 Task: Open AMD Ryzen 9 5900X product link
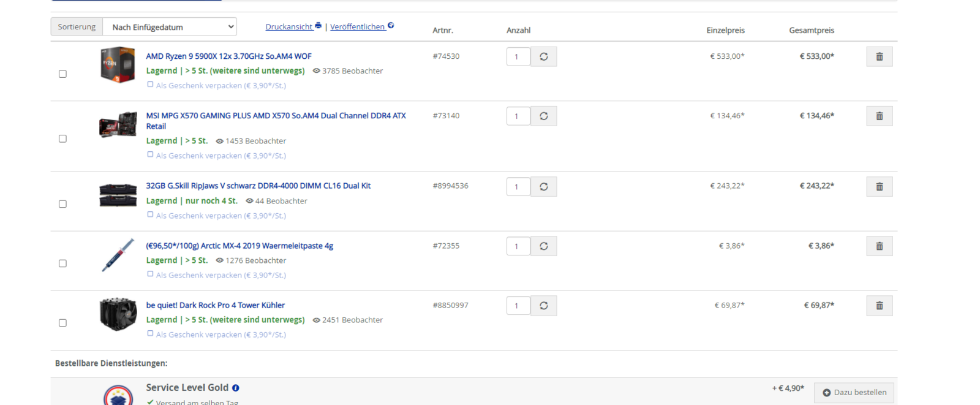[x=228, y=56]
